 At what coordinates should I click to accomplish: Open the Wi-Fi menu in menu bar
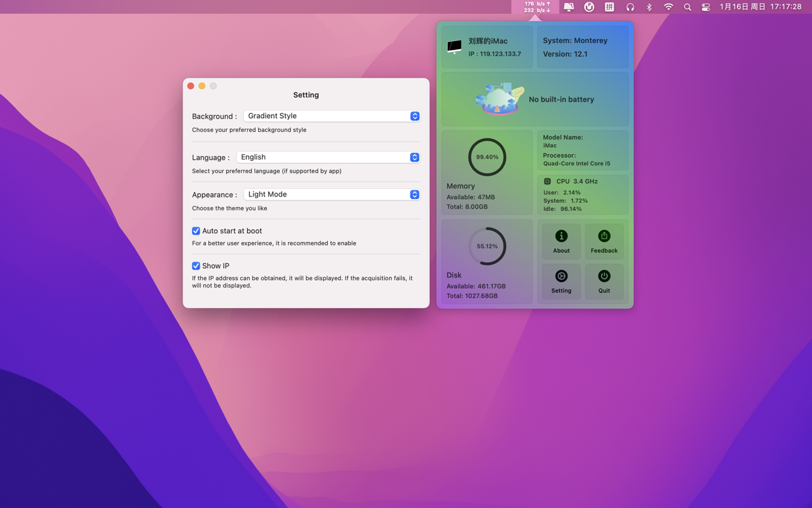(x=668, y=7)
